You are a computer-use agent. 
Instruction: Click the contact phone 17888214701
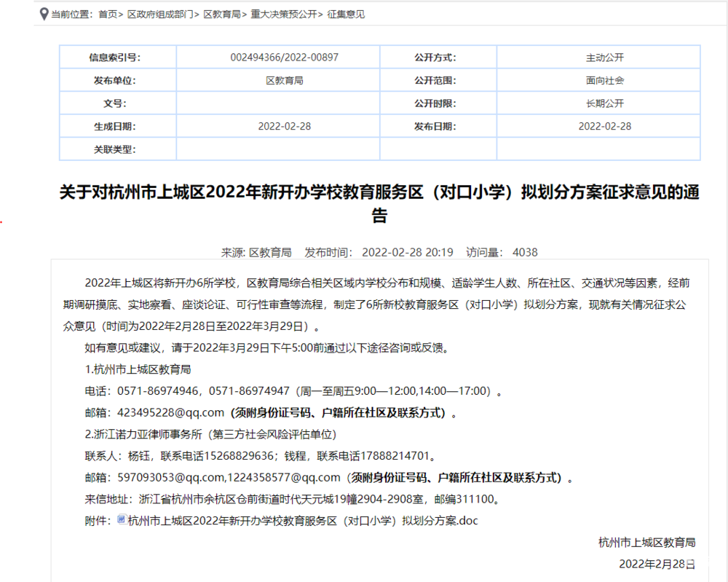click(395, 456)
